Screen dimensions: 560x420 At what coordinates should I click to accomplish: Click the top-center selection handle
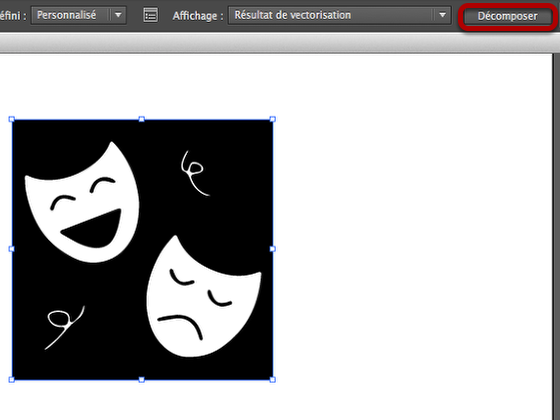tap(141, 119)
